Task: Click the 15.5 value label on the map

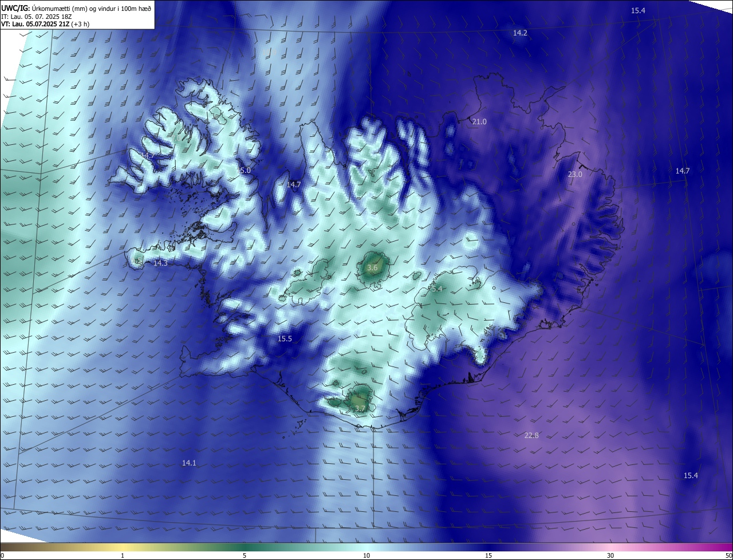Action: coord(285,339)
